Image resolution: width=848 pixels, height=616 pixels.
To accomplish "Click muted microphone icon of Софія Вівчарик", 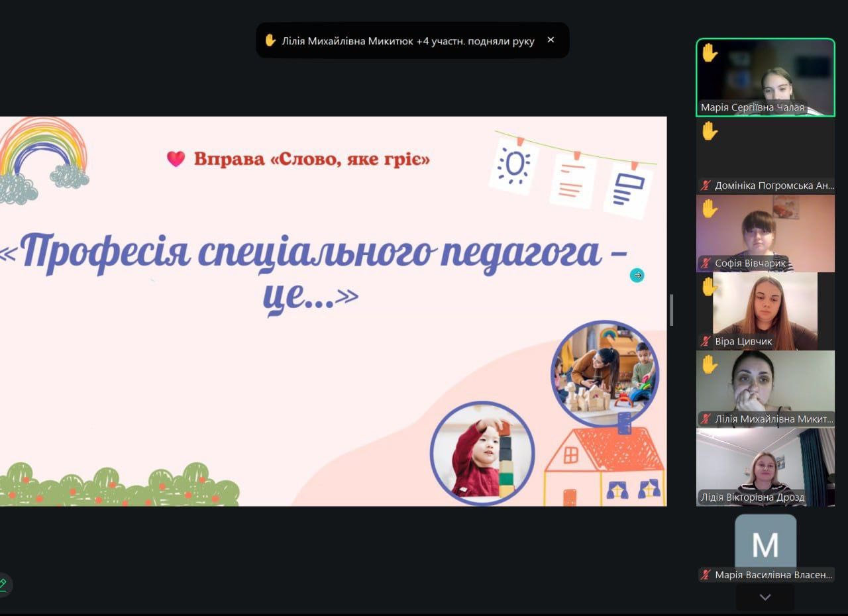I will 706,264.
